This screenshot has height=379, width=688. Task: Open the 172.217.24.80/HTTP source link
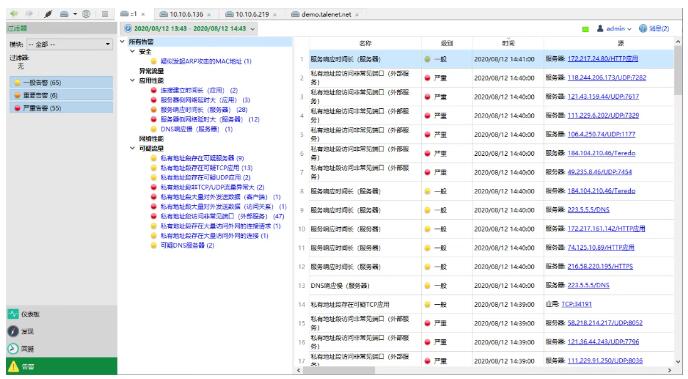point(602,58)
